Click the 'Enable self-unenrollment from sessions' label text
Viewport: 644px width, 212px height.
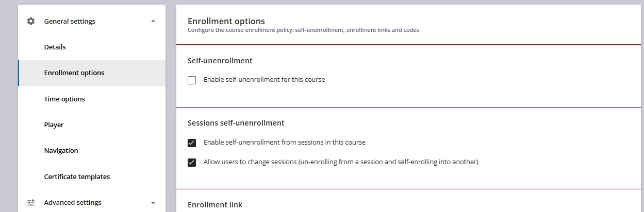coord(284,143)
